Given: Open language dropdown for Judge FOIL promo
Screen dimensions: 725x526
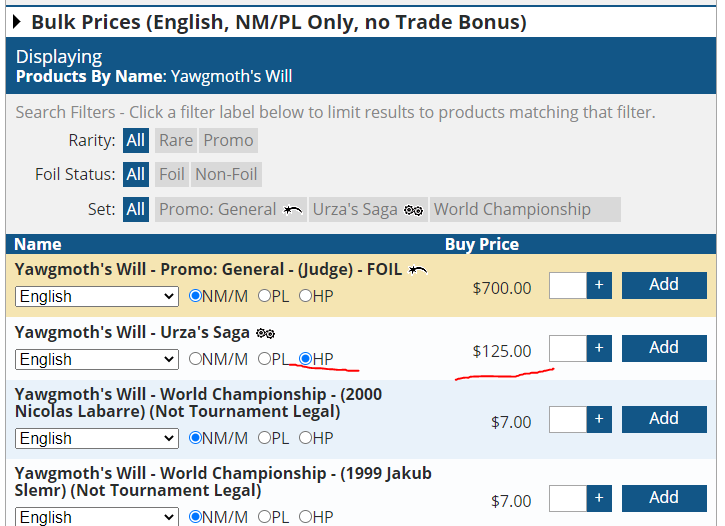Looking at the screenshot, I should 97,296.
